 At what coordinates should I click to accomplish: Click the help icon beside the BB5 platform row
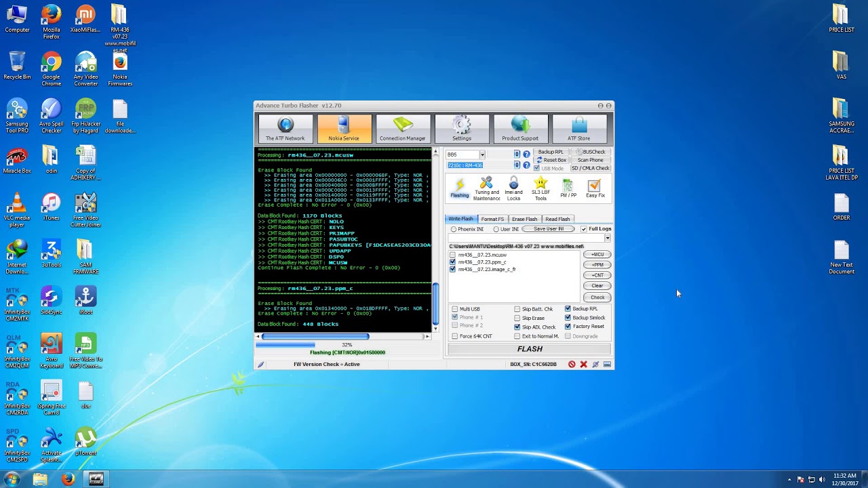tap(526, 155)
